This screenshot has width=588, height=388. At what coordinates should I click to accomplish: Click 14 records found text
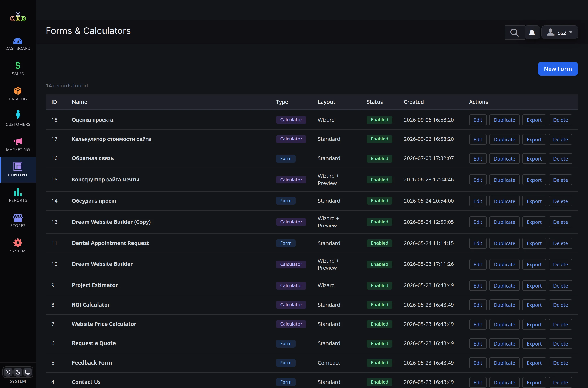pyautogui.click(x=67, y=85)
